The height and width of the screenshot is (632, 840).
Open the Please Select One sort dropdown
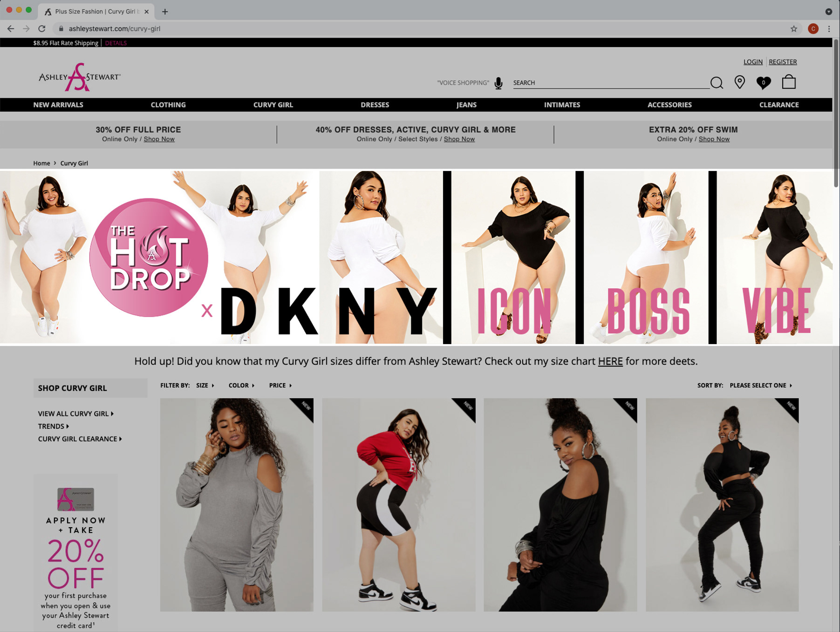[761, 385]
